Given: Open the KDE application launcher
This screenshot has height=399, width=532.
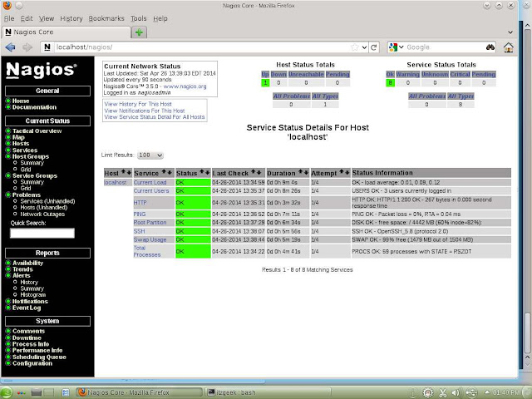Looking at the screenshot, I should (x=6, y=392).
